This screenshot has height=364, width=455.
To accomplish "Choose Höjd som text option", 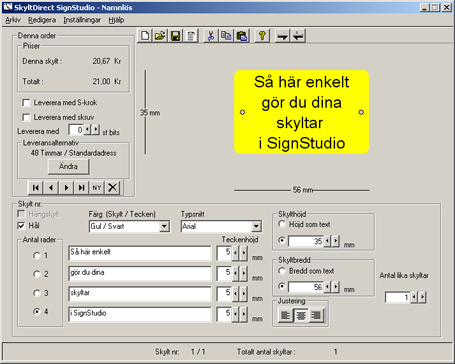I will (x=282, y=224).
